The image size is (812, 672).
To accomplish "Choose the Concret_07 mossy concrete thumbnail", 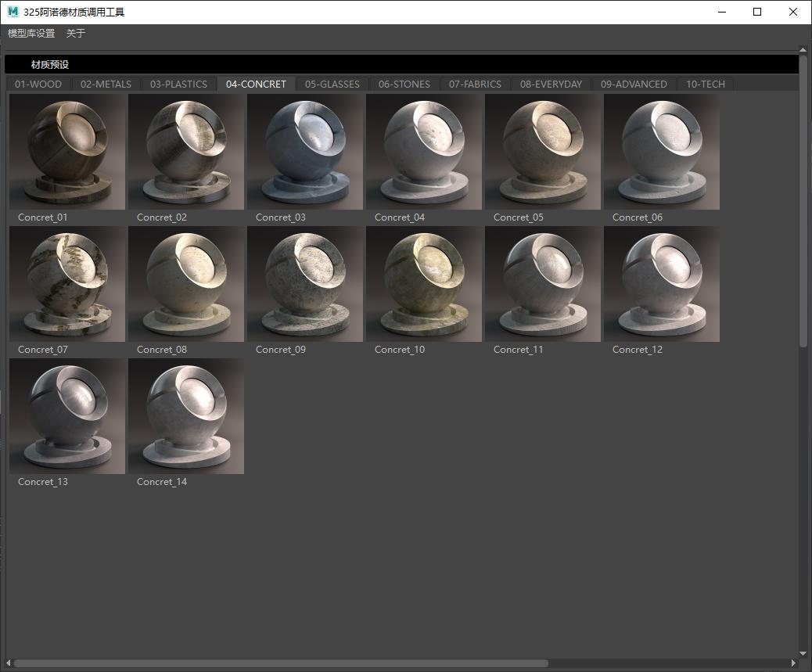I will [67, 284].
